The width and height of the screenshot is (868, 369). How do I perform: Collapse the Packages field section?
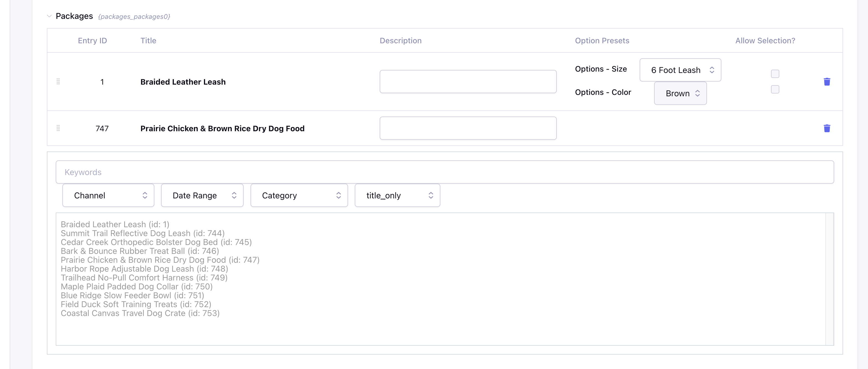pyautogui.click(x=49, y=16)
